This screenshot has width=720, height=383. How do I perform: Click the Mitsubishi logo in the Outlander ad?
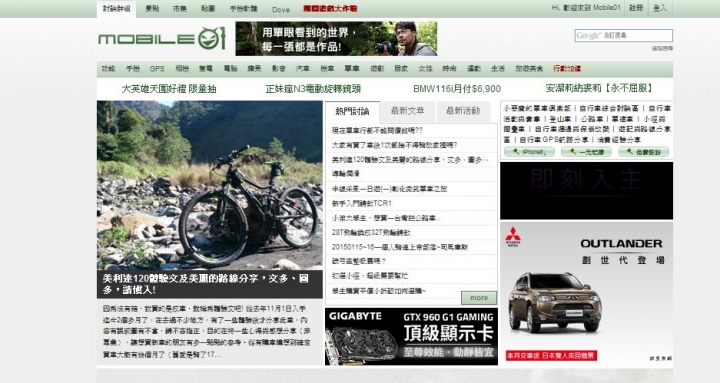pyautogui.click(x=513, y=237)
